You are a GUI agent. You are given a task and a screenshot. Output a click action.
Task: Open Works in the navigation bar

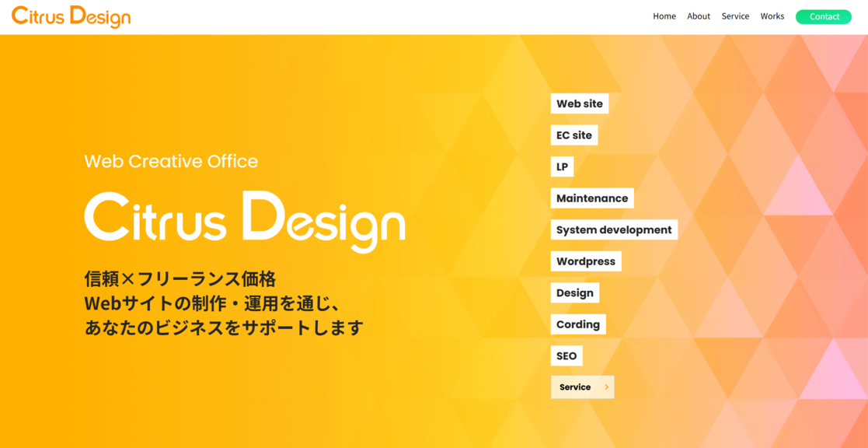click(772, 16)
